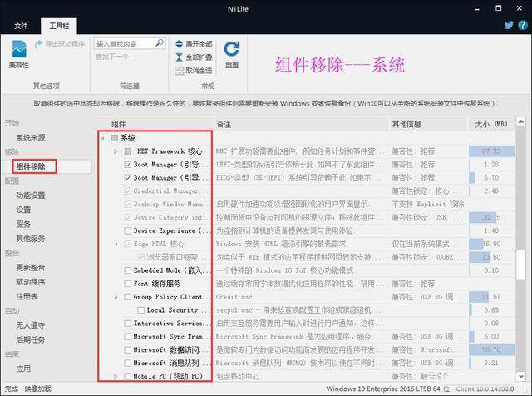Screen dimensions: 532x396
Task: Select the Device Category inf row
Action: [306, 217]
